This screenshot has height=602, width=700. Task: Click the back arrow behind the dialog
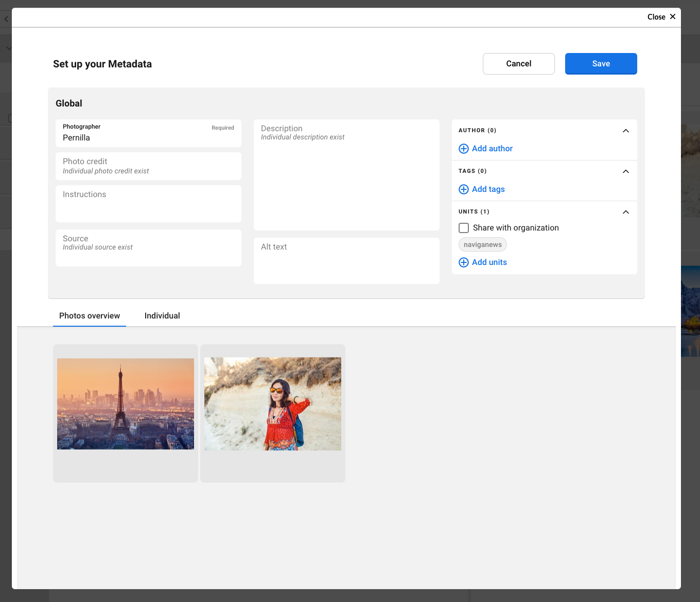click(x=6, y=19)
